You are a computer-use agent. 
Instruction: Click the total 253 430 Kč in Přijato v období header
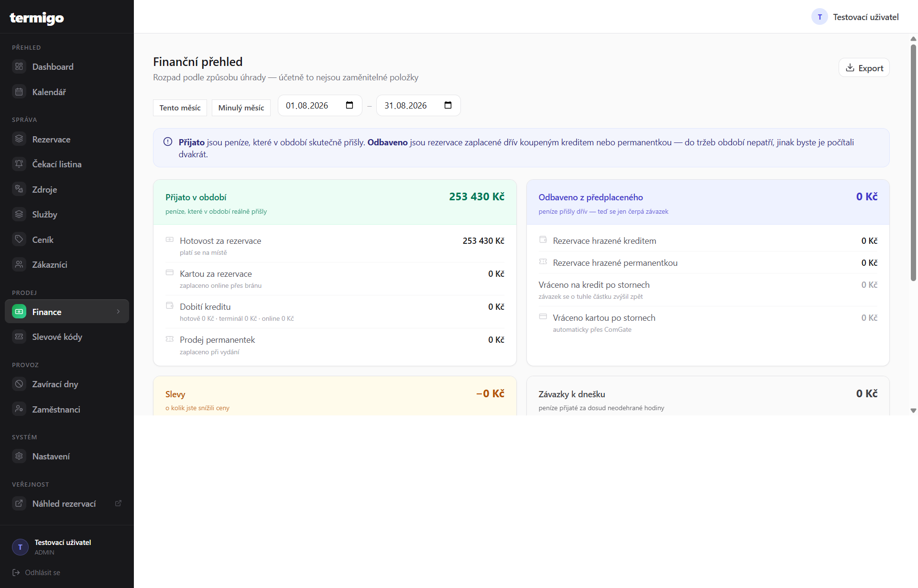(477, 196)
